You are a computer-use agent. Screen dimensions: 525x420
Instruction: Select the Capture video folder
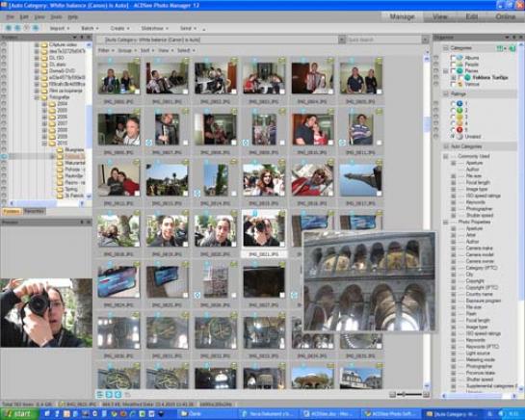pyautogui.click(x=63, y=44)
